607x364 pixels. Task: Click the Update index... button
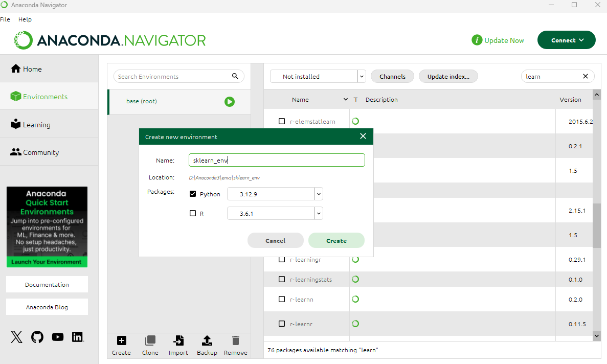click(448, 76)
